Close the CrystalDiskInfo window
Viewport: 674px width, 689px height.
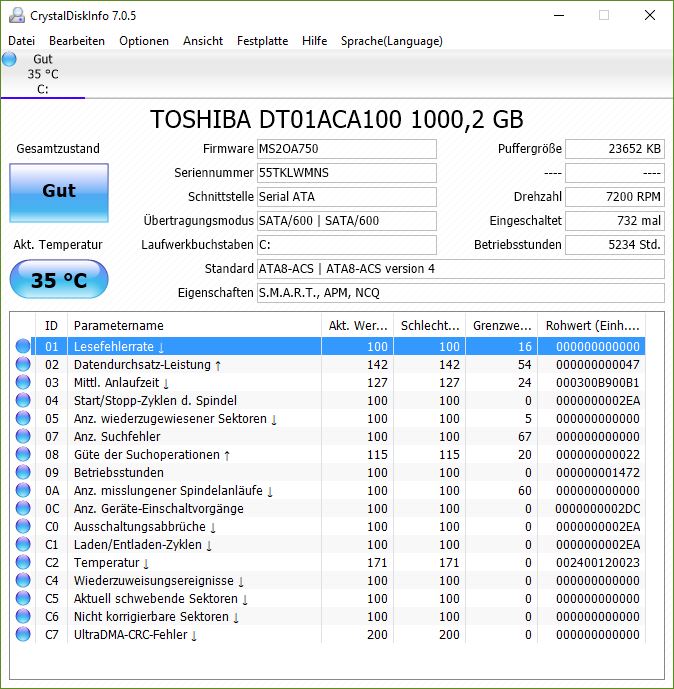pos(650,15)
